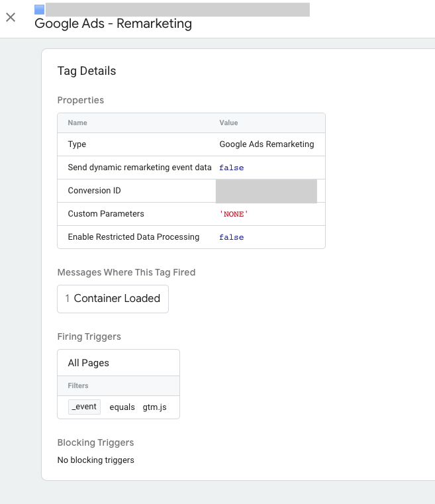This screenshot has height=504, width=435.
Task: Click the No blocking triggers text
Action: [x=96, y=460]
